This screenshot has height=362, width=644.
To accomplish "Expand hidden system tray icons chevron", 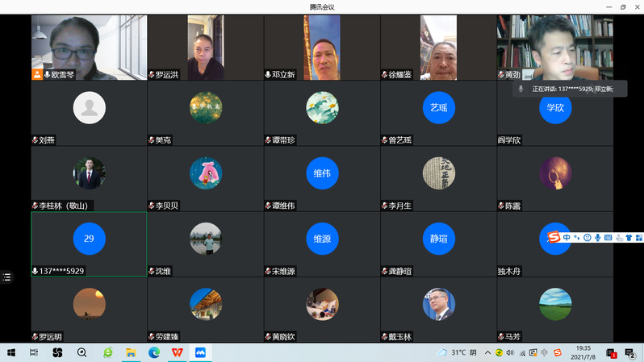I will click(x=487, y=353).
